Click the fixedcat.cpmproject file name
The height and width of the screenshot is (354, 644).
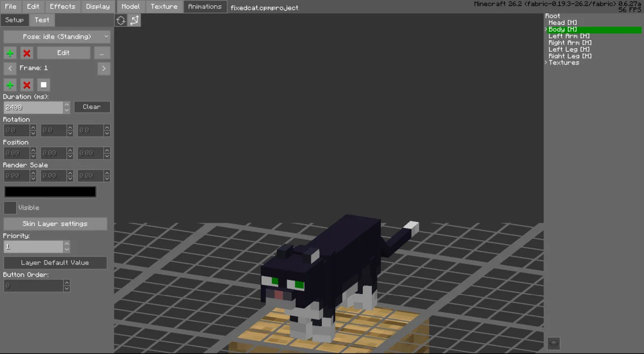click(264, 8)
